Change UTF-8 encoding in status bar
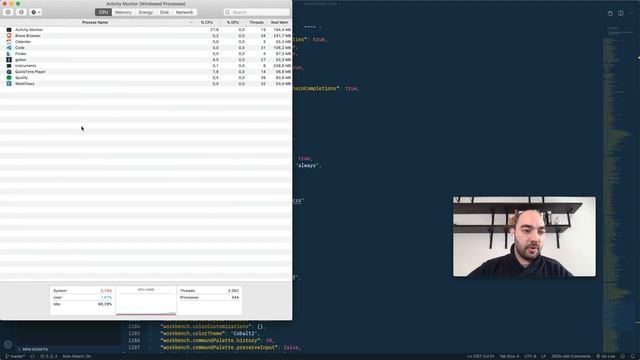The width and height of the screenshot is (640, 360). [530, 356]
